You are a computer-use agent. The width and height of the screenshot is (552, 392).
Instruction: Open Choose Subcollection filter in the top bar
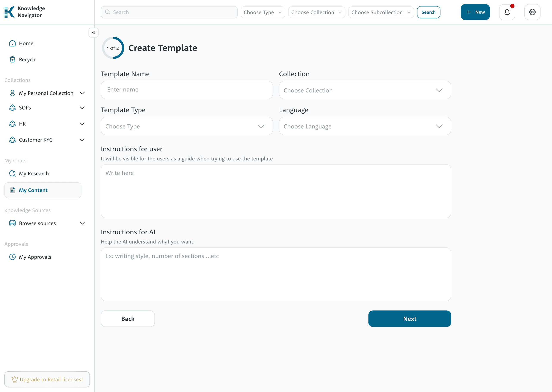coord(381,12)
